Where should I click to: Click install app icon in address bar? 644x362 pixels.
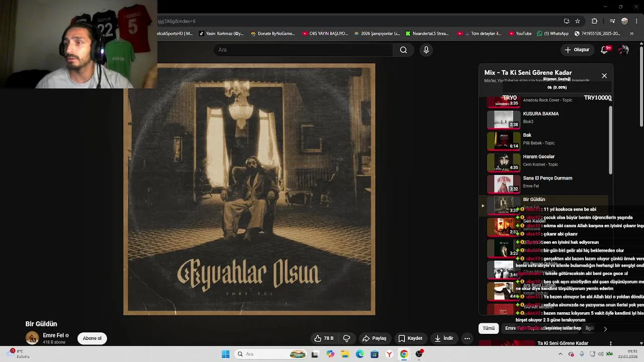[x=567, y=21]
